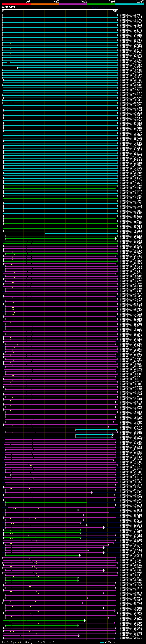146x644 pixels.
Task: Click the green alignment bar for UniRef100_B9H9U7
Action: [x=60, y=103]
